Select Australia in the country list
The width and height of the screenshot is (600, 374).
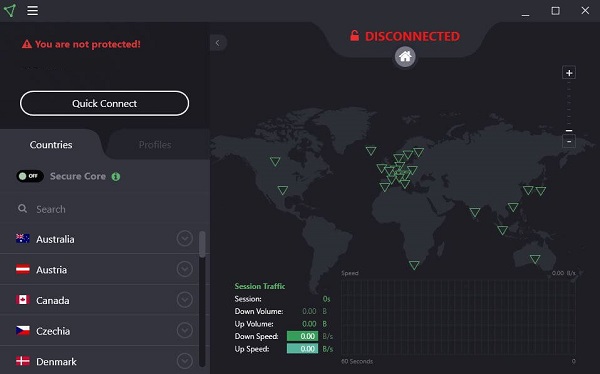[x=99, y=238]
